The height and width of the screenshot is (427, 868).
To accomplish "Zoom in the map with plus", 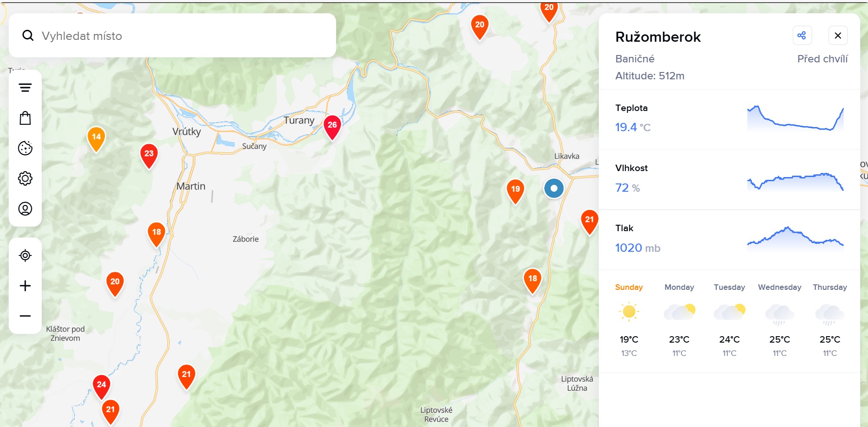I will [x=25, y=286].
